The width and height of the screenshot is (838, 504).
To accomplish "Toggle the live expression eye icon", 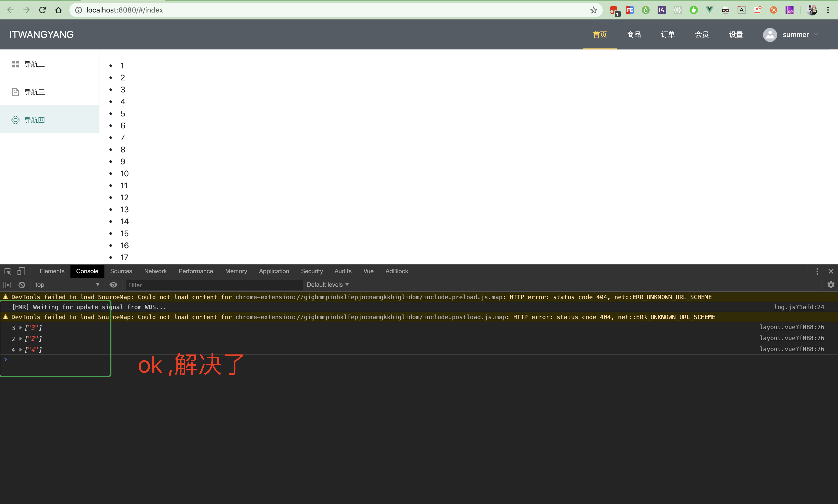I will click(113, 285).
